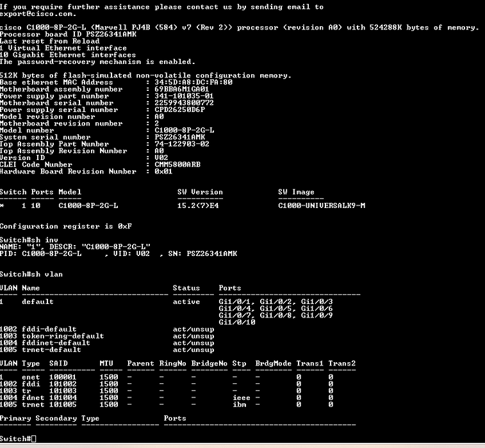Image resolution: width=485 pixels, height=448 pixels.
Task: Click the VLAN row '1002 fddi-default'
Action: click(x=107, y=329)
